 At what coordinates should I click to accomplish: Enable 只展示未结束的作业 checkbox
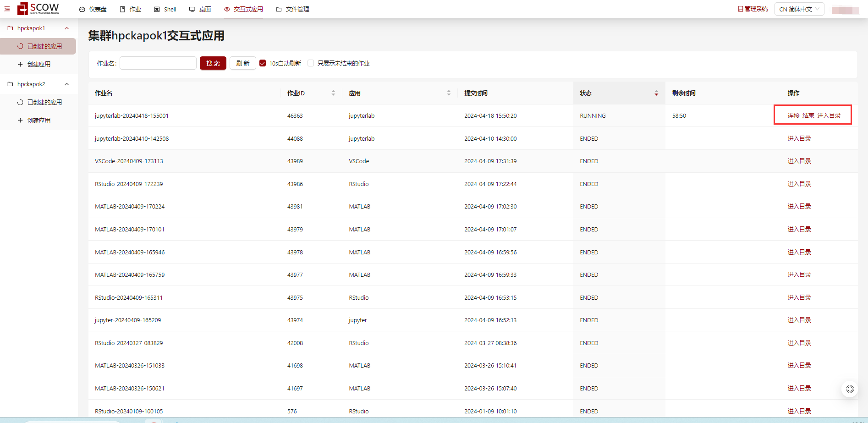pos(311,63)
